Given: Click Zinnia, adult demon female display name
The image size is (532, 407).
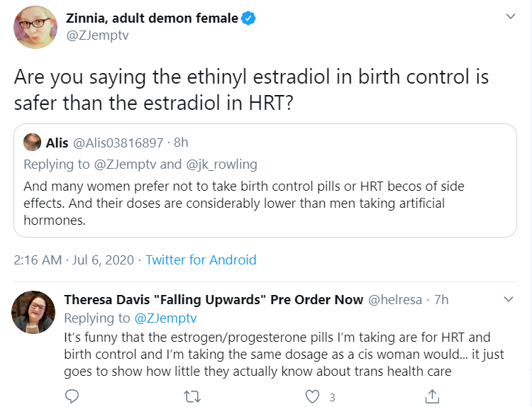Looking at the screenshot, I should click(x=152, y=18).
